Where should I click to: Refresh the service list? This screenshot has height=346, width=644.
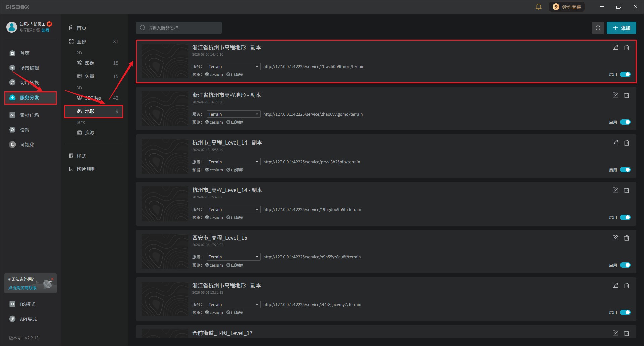click(598, 28)
